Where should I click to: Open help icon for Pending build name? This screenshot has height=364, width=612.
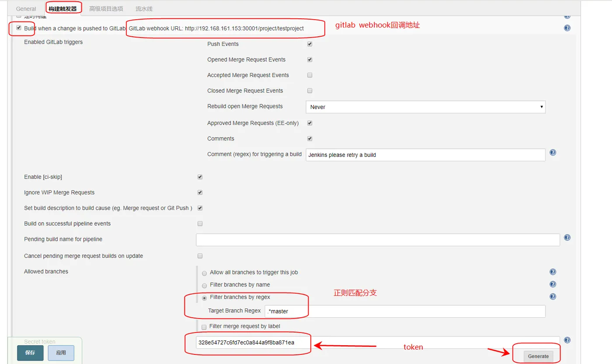567,238
